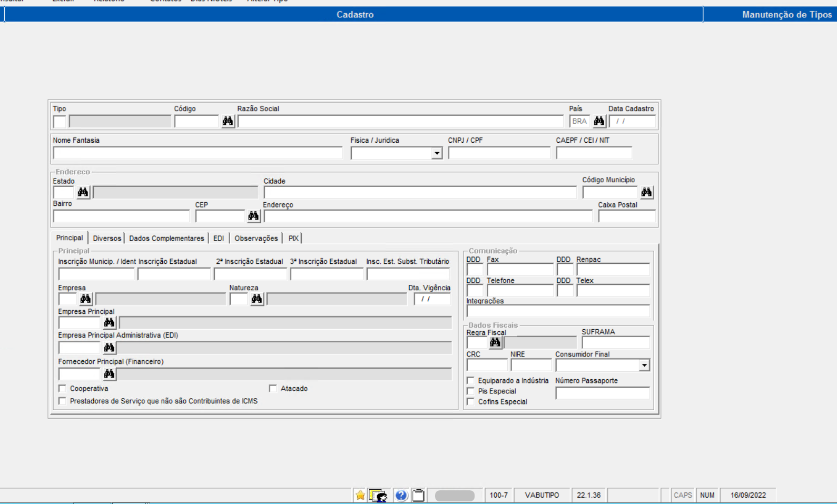Enable Pis Especial checkbox
Viewport: 837px width, 504px height.
tap(471, 391)
